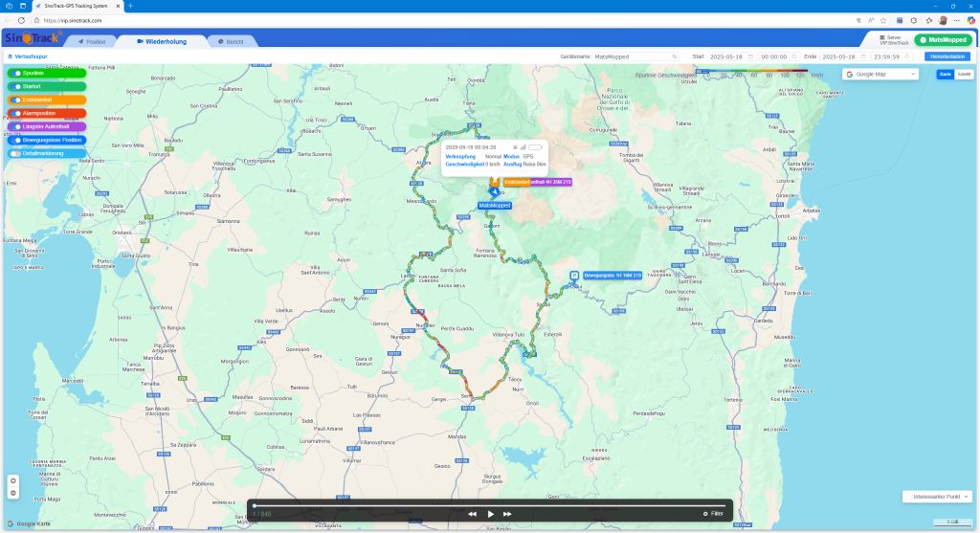Switch to the Bericht tab
This screenshot has width=980, height=533.
229,42
